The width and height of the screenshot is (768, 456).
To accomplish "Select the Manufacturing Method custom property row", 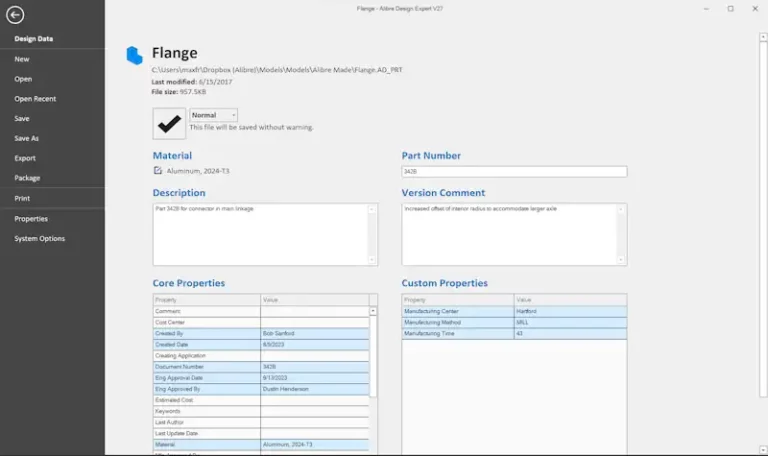I will click(514, 322).
